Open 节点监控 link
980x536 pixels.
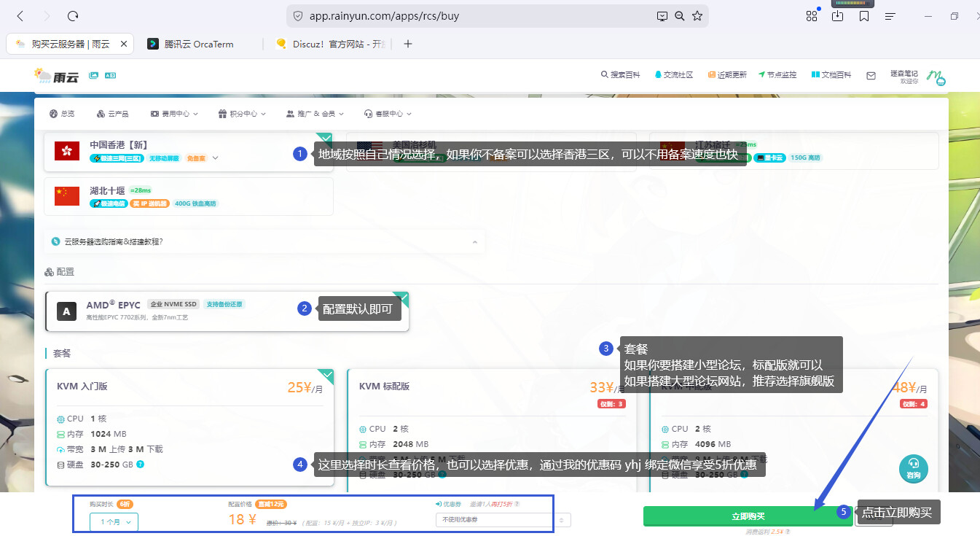(777, 75)
